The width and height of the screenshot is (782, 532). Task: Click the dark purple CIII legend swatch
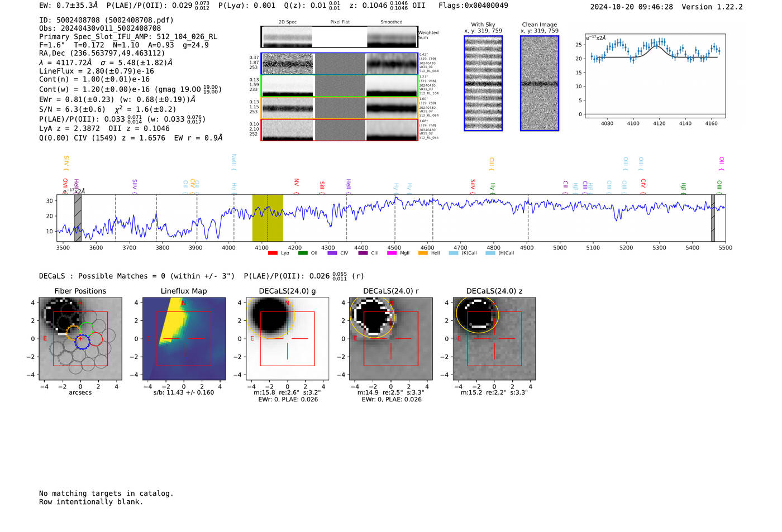pos(363,253)
